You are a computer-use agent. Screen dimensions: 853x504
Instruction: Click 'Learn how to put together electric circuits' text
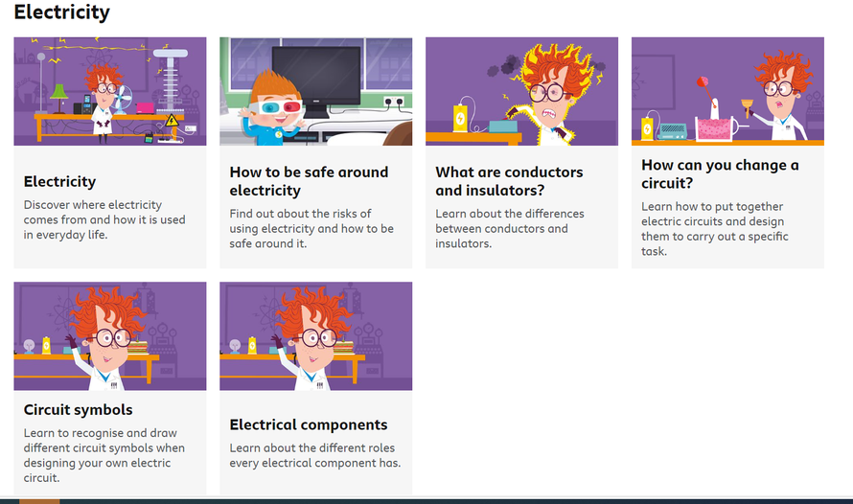(x=714, y=229)
